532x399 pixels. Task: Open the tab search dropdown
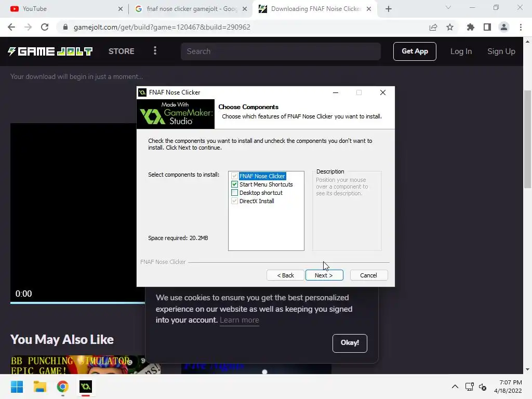click(x=448, y=7)
